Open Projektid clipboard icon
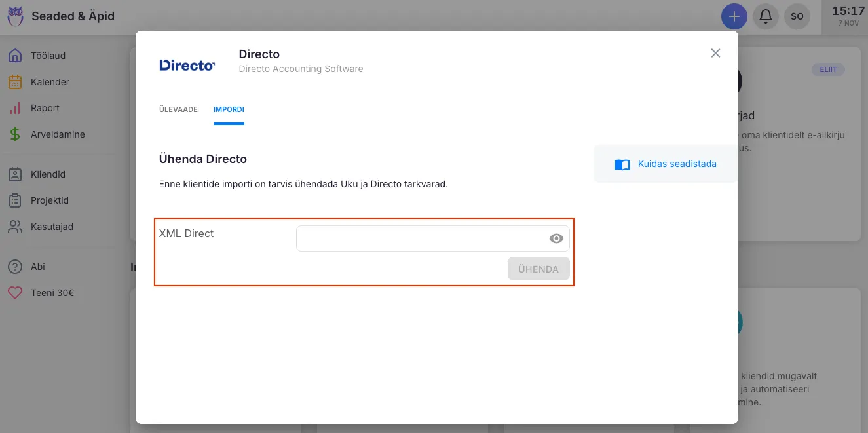Image resolution: width=868 pixels, height=433 pixels. (x=15, y=200)
